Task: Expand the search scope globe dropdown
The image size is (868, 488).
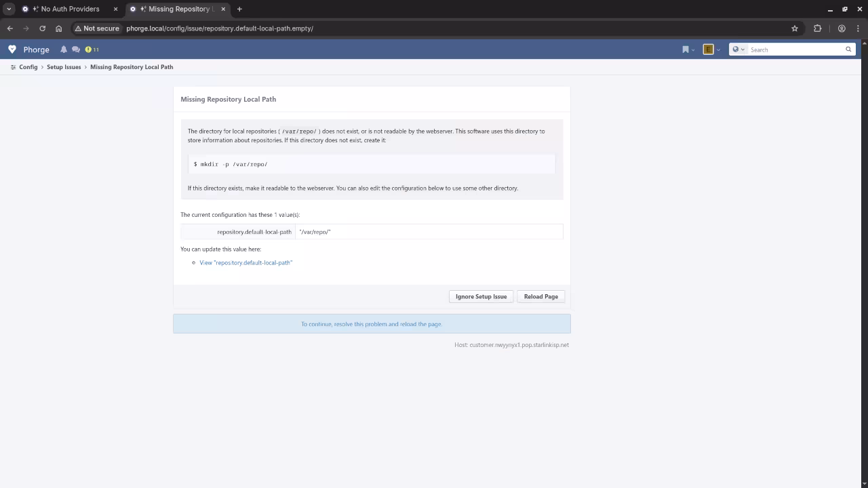Action: pos(738,49)
